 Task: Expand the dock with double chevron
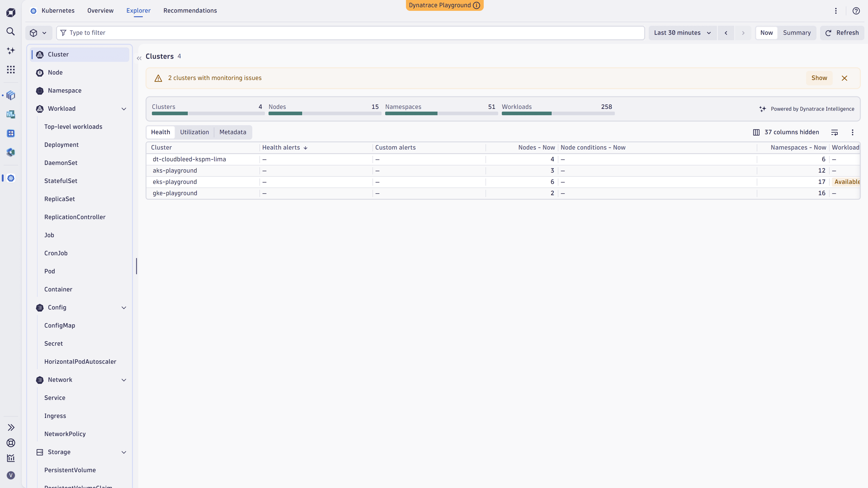click(11, 427)
